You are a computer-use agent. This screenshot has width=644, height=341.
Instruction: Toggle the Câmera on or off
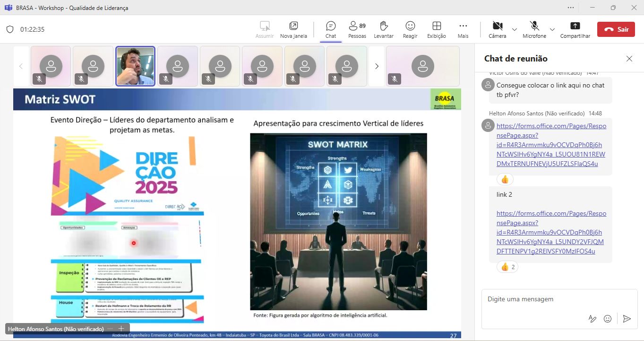coord(497,29)
